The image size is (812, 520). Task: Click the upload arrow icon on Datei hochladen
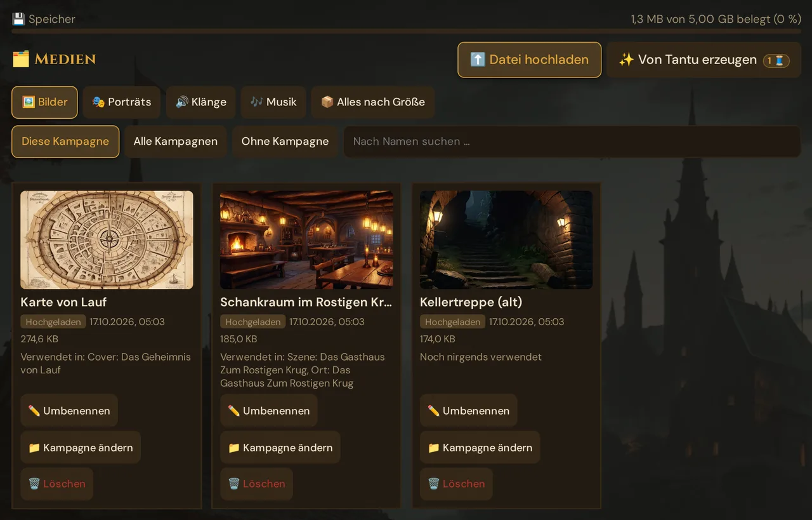point(478,60)
